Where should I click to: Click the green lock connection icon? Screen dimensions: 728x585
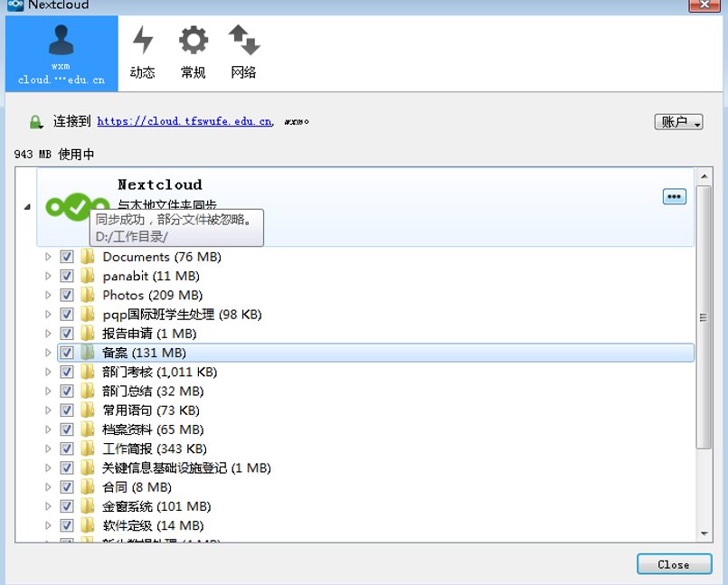(36, 122)
